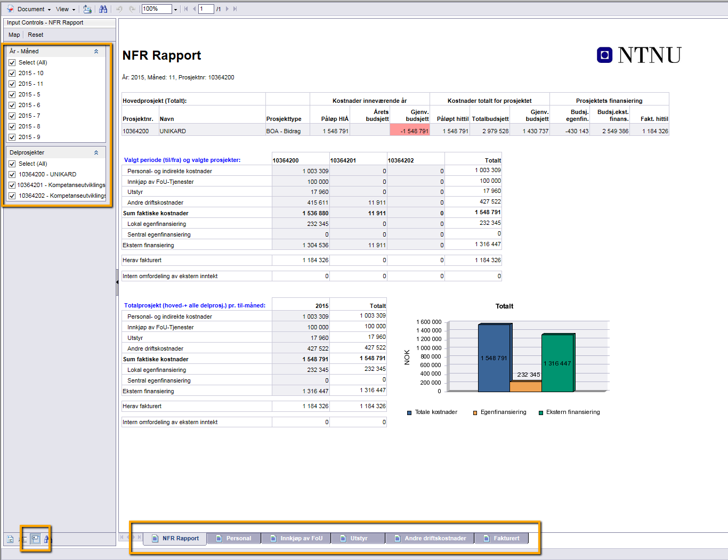Image resolution: width=728 pixels, height=560 pixels.
Task: Click the Reset button in Input Controls
Action: (x=36, y=35)
